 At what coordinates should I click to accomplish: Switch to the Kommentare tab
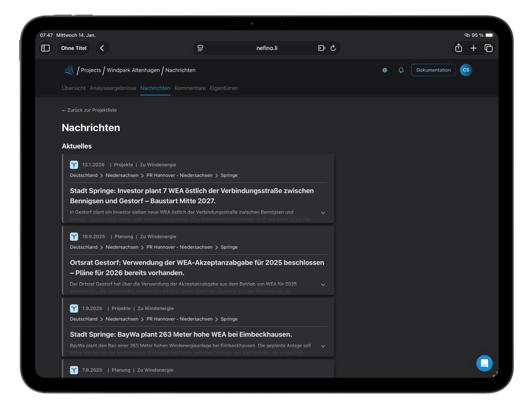[x=190, y=88]
